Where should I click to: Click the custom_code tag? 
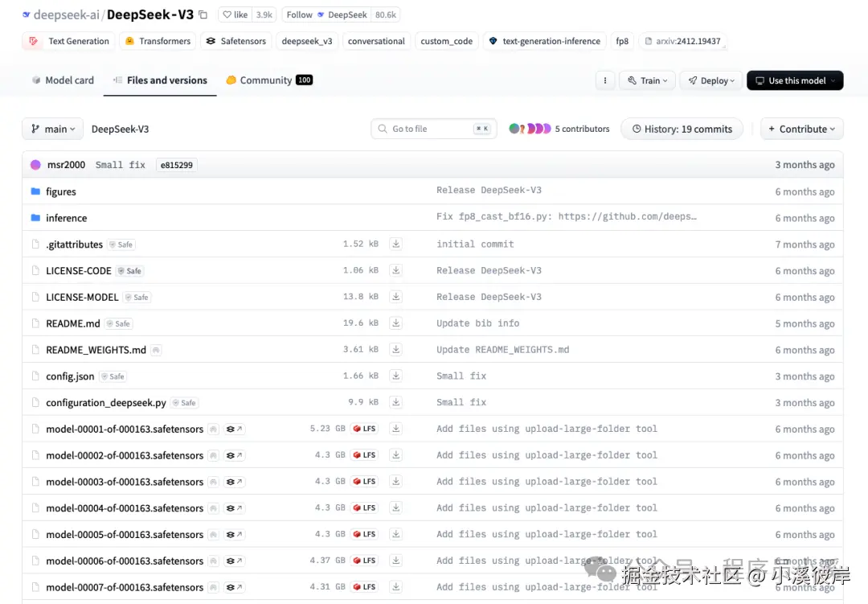pyautogui.click(x=446, y=41)
